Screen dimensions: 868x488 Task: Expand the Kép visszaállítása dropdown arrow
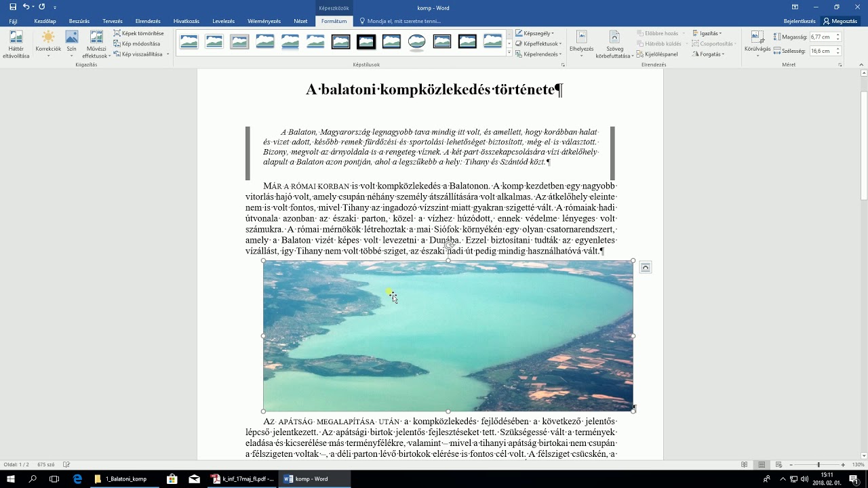[167, 54]
